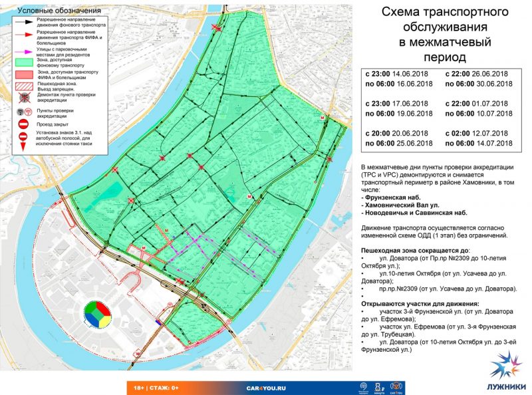This screenshot has height=395, width=532.
Task: Click the 'ул. Доватора (от Пр.пр №2309' bullet
Action: [434, 262]
